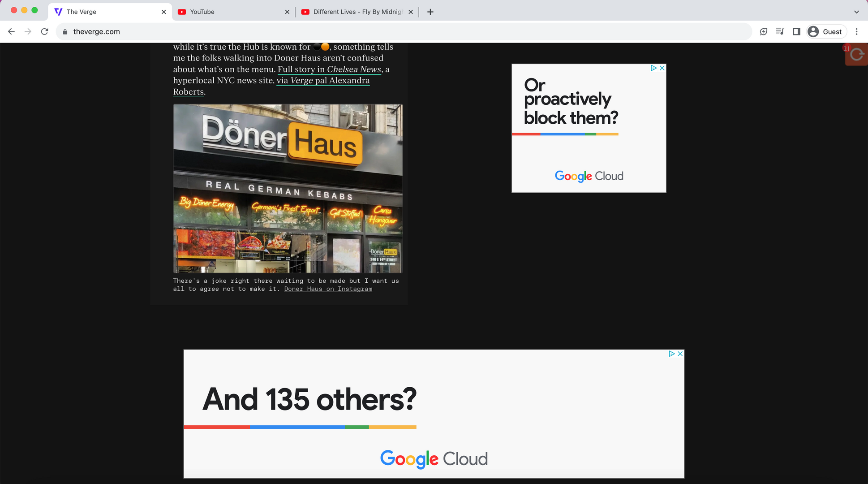
Task: Click the macOS green fullscreen button
Action: pyautogui.click(x=34, y=10)
